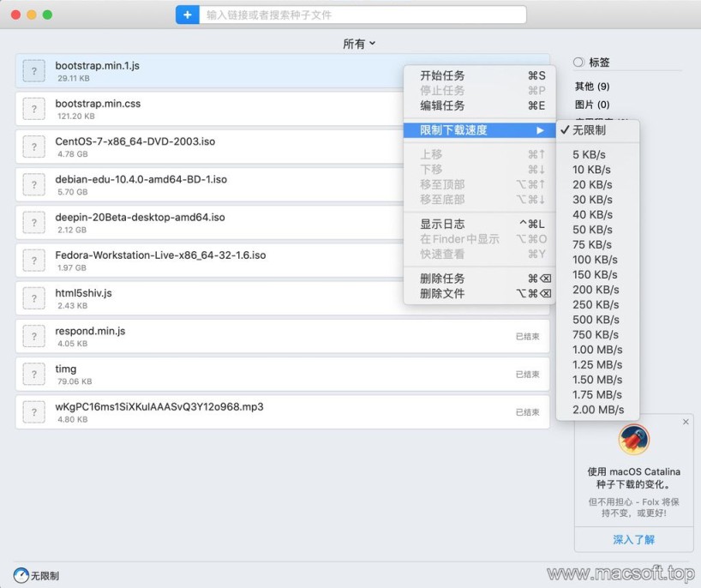Select the checked 无限制 speed option
Screen dimensions: 701x588
589,130
